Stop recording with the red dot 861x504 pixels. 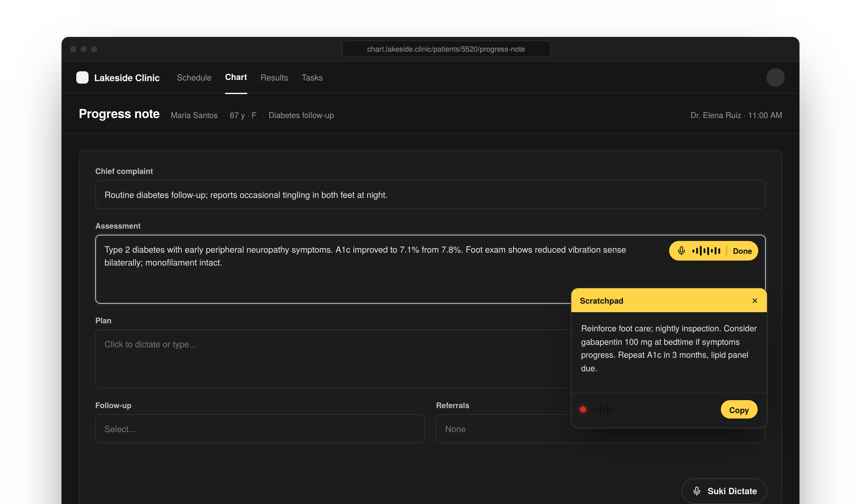583,409
